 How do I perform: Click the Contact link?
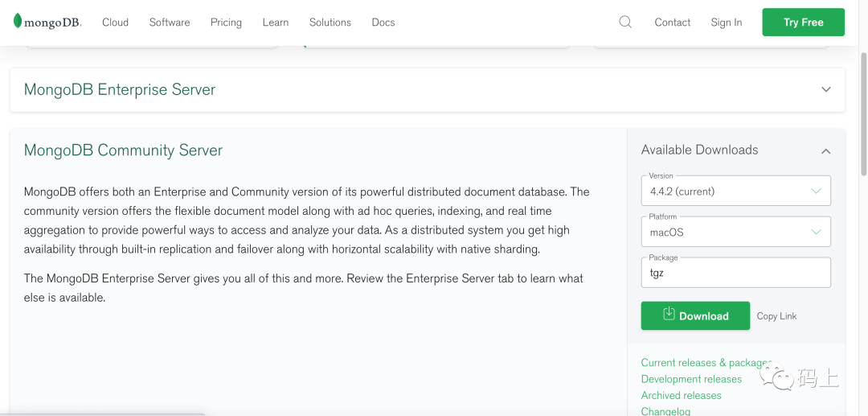tap(672, 23)
